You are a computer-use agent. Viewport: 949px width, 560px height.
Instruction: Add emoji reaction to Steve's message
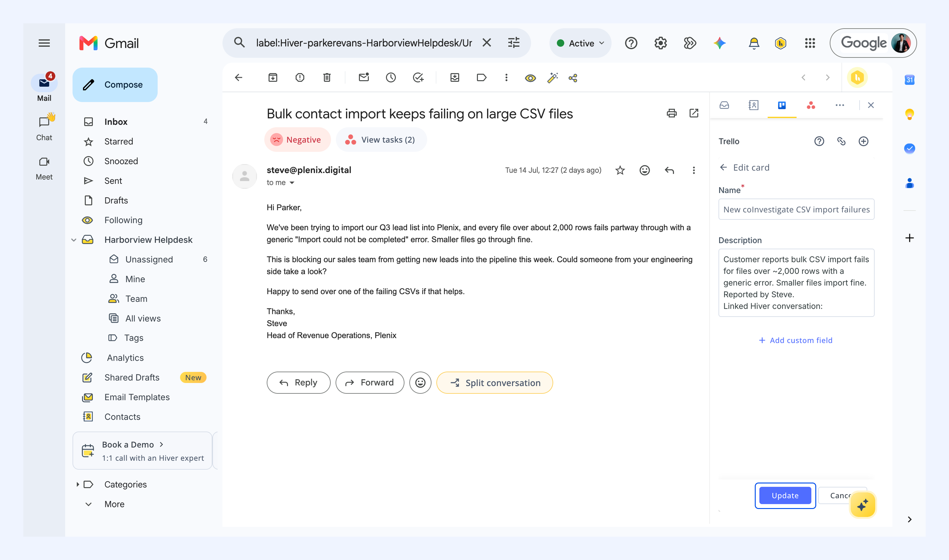pyautogui.click(x=644, y=171)
